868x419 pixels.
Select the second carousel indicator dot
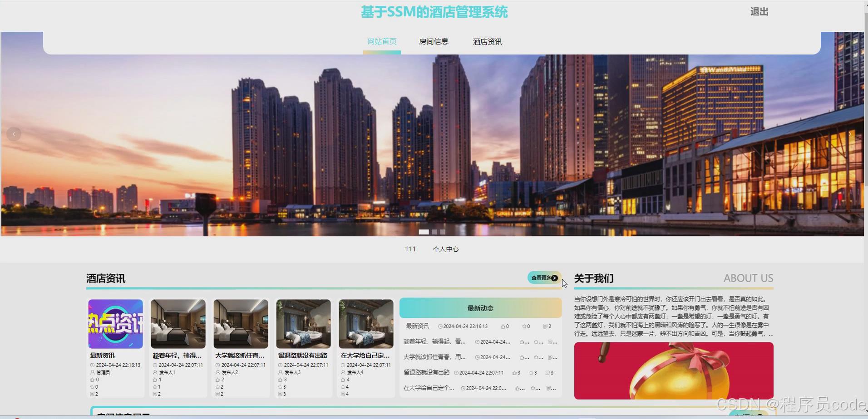click(x=434, y=232)
